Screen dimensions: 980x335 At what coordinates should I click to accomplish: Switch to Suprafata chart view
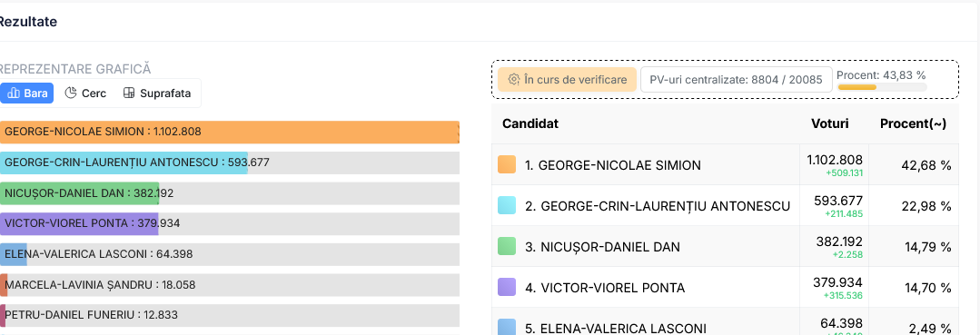tap(157, 94)
